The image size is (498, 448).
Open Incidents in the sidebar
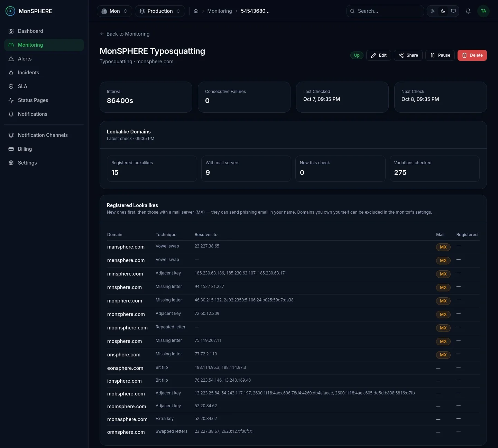(44, 73)
